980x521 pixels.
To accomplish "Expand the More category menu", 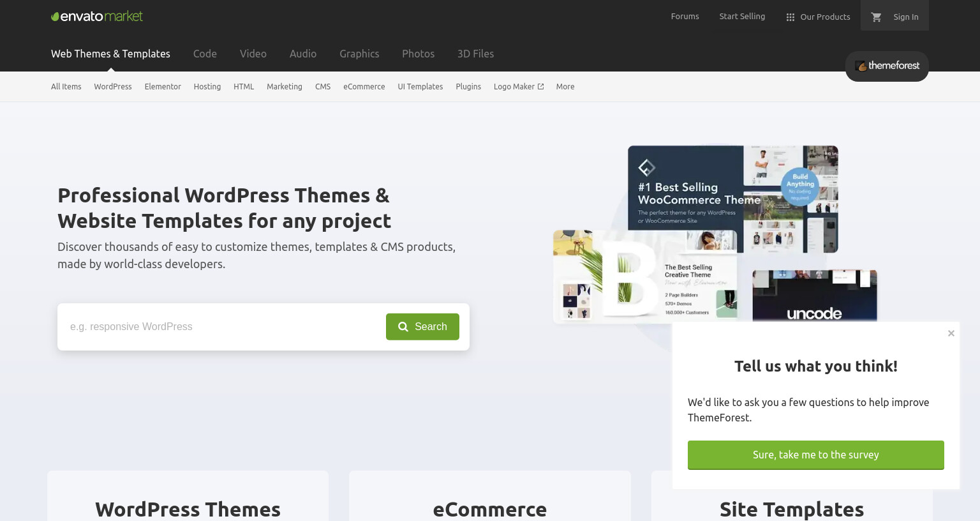I will [x=565, y=87].
